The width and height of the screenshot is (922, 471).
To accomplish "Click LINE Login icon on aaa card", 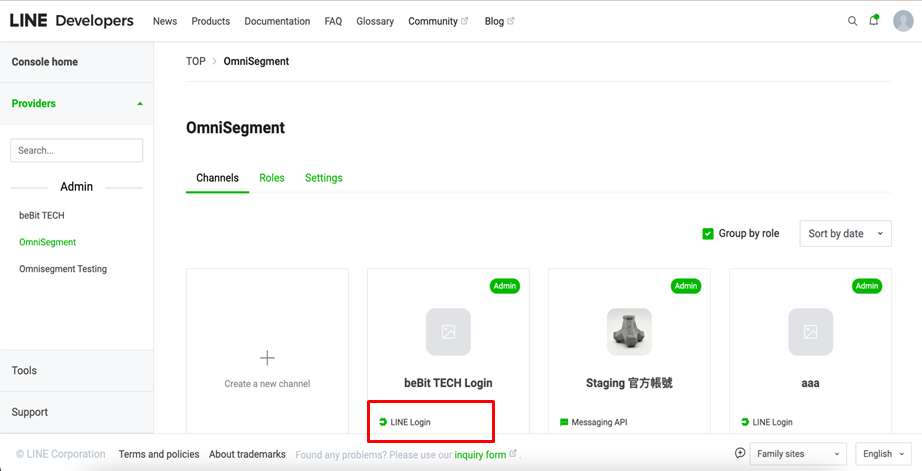I will (745, 422).
